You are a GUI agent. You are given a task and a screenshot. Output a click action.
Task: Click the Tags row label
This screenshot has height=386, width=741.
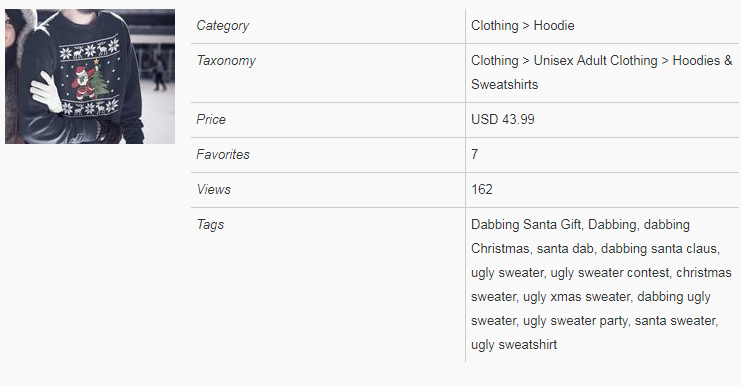coord(210,224)
